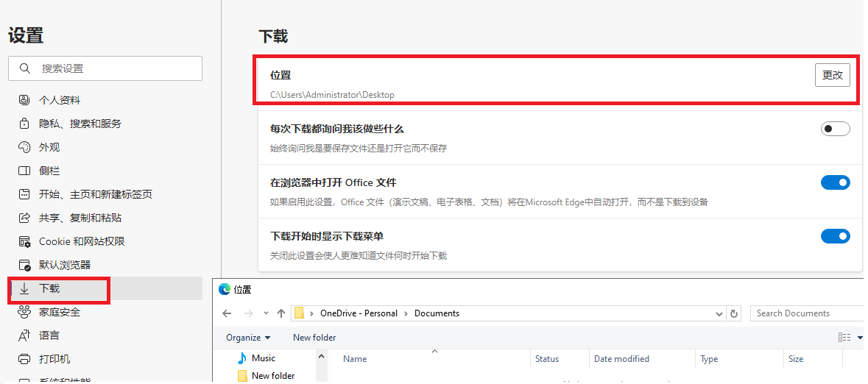Click OneDrive - Personal breadcrumb
Image resolution: width=868 pixels, height=384 pixels.
pos(359,313)
